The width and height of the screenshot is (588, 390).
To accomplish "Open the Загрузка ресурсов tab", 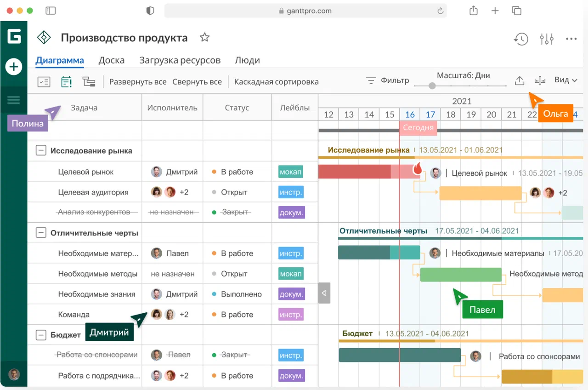I will click(x=180, y=60).
